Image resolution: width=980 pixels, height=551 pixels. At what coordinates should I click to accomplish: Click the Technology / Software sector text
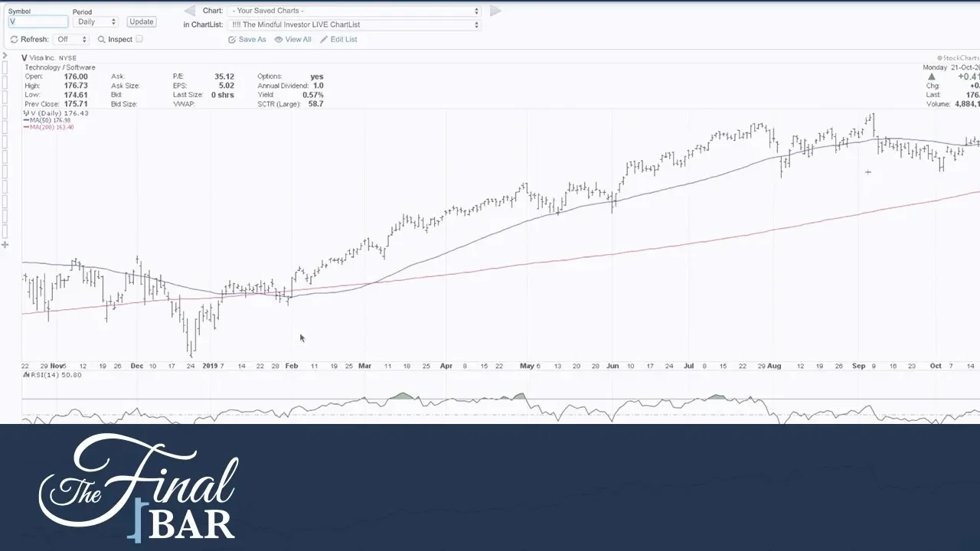click(60, 67)
